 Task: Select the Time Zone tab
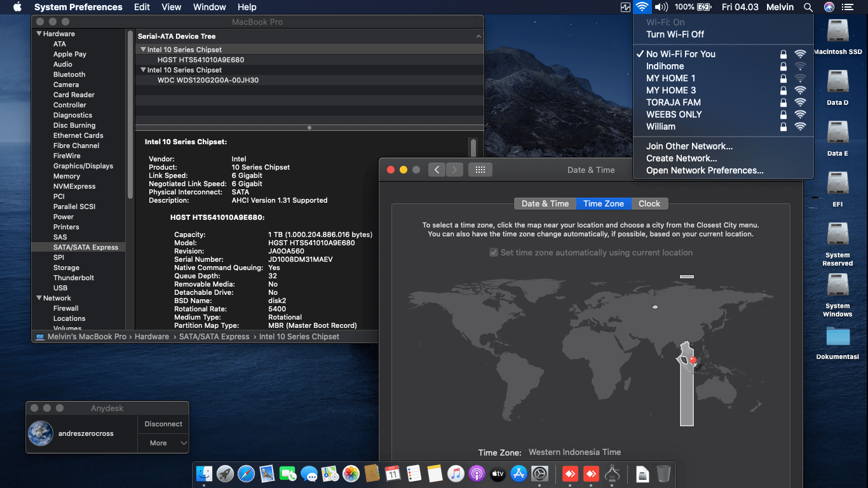click(604, 203)
